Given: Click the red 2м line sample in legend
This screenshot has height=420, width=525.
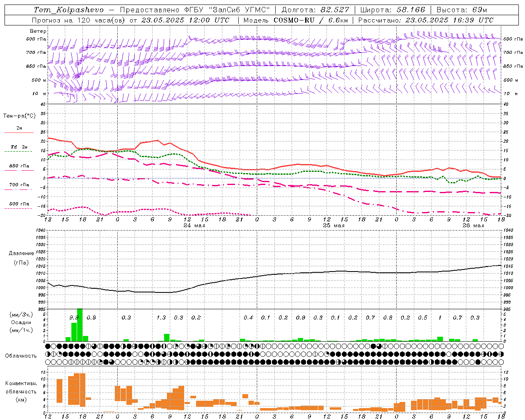Looking at the screenshot, I should click(x=19, y=132).
